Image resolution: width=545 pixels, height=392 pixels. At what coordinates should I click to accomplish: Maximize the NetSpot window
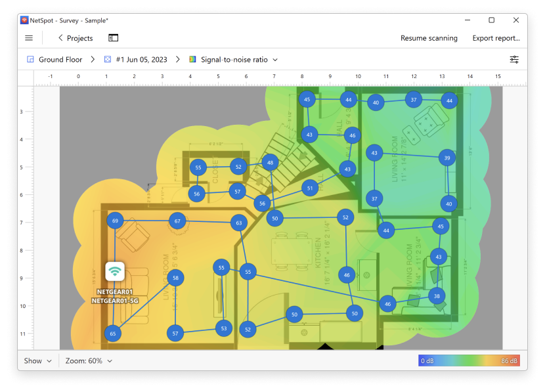point(491,20)
